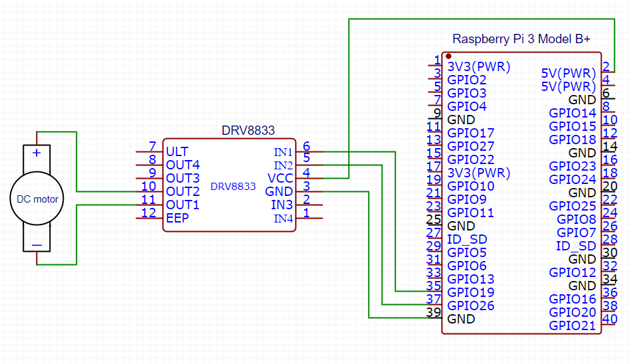The image size is (629, 364).
Task: Click GPIO14 label on the Pi
Action: coord(573,113)
